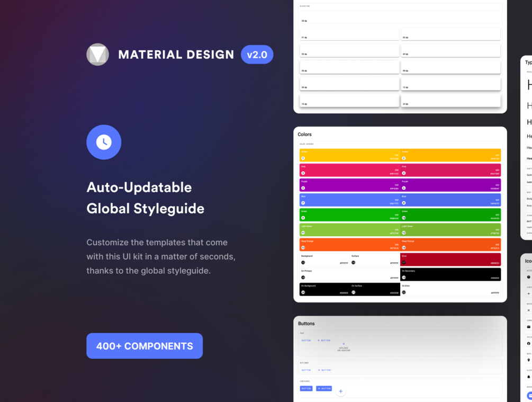This screenshot has width=532, height=402.
Task: Click the text-style + BUTTON sample
Action: point(323,341)
